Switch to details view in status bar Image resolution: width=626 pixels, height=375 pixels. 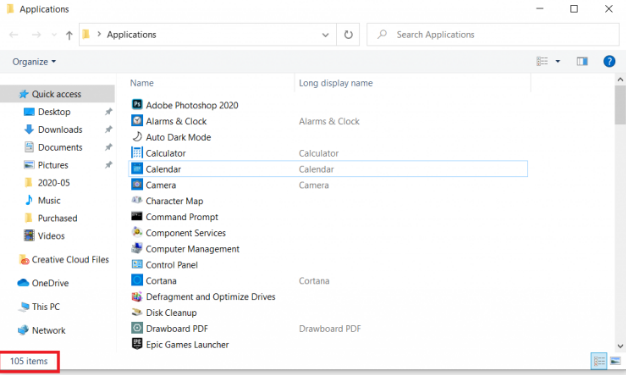point(599,361)
